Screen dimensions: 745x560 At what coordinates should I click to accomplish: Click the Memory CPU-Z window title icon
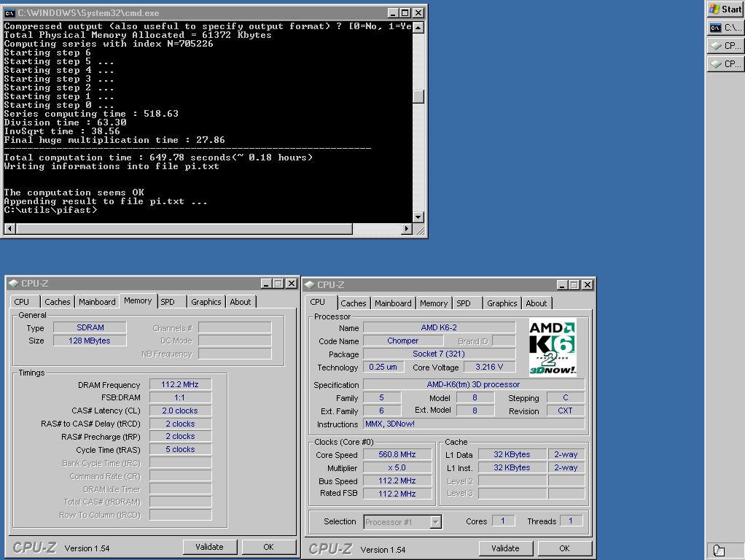pos(13,284)
